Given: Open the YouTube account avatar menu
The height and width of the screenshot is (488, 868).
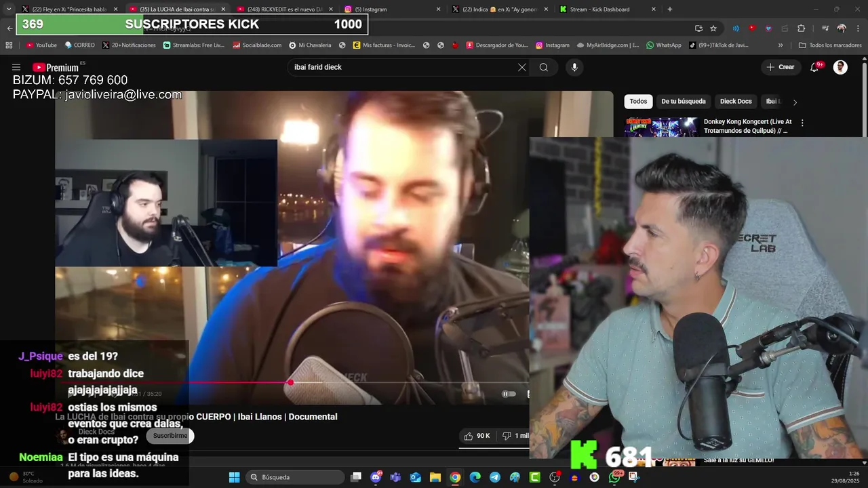Looking at the screenshot, I should [x=840, y=67].
